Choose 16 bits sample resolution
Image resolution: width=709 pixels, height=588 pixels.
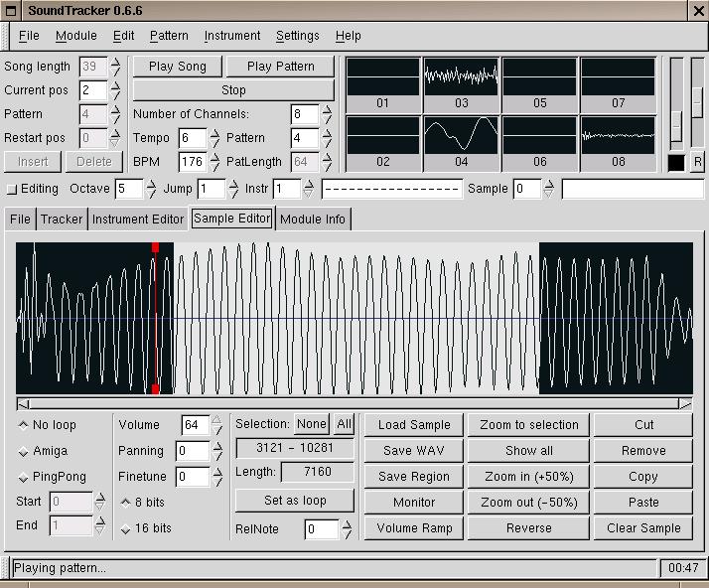coord(146,527)
